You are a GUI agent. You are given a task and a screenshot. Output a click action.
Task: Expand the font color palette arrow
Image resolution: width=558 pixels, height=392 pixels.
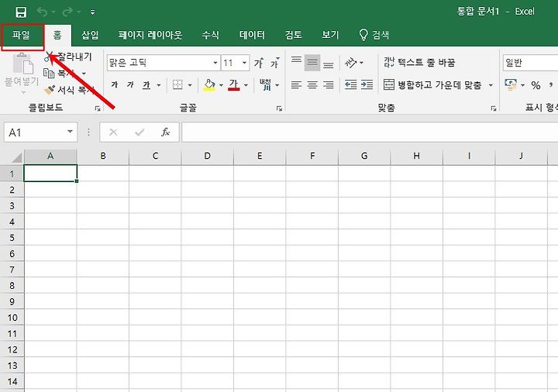pyautogui.click(x=246, y=85)
